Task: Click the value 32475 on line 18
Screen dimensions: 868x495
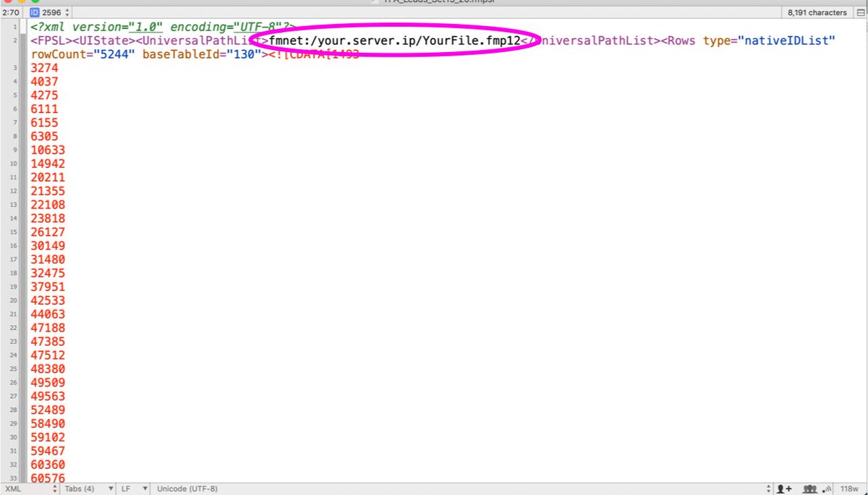Action: click(48, 274)
